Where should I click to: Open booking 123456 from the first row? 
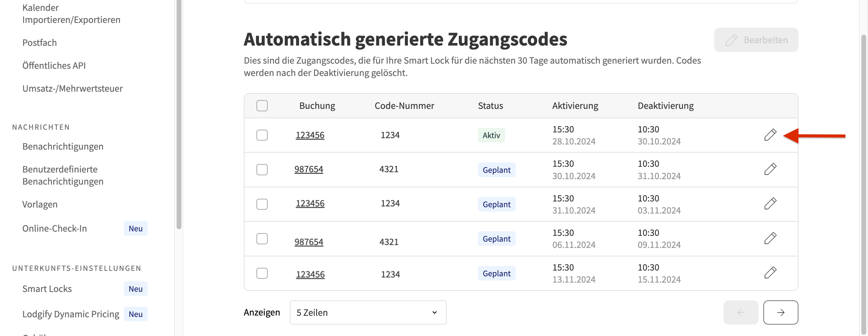click(x=310, y=135)
